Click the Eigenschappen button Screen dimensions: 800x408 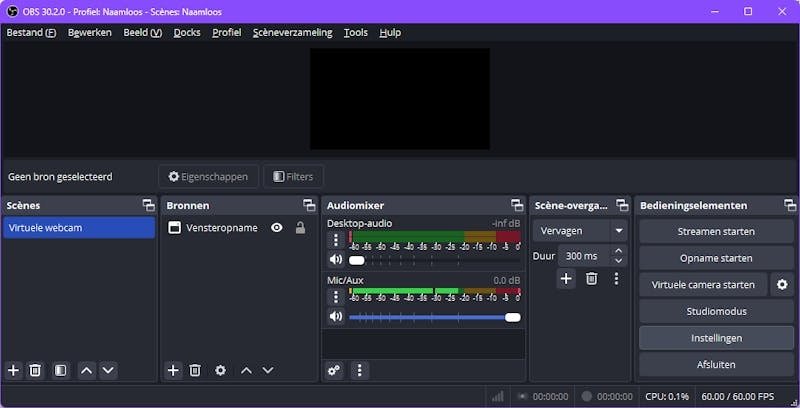point(208,176)
